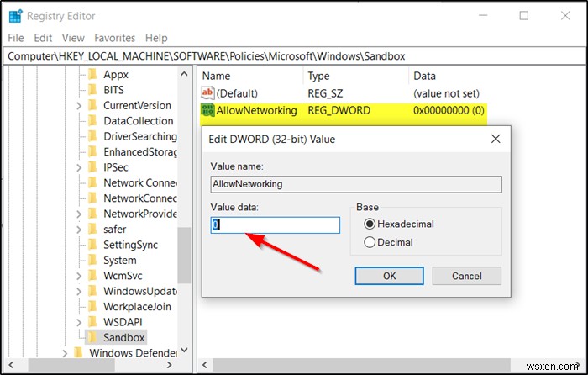Click the WindowsUpdate folder icon
The image size is (588, 375).
pos(92,291)
